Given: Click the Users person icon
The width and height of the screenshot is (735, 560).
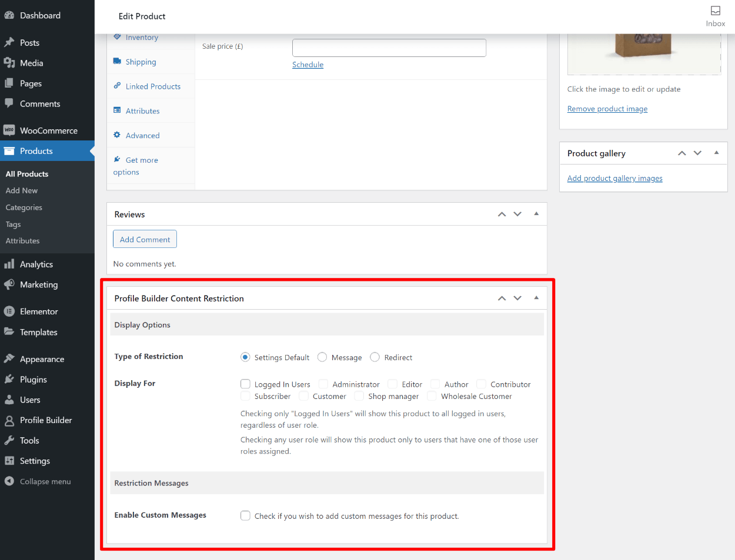Looking at the screenshot, I should (x=9, y=400).
